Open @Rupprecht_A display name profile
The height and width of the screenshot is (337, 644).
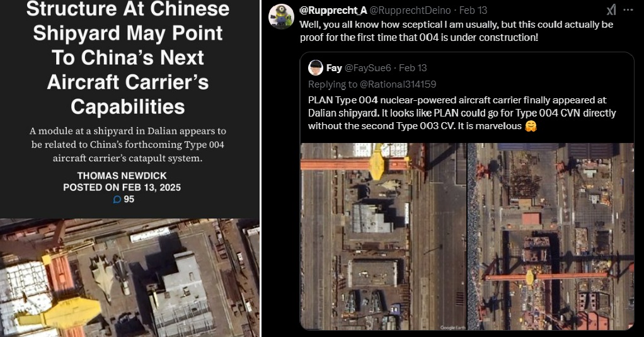pos(333,10)
